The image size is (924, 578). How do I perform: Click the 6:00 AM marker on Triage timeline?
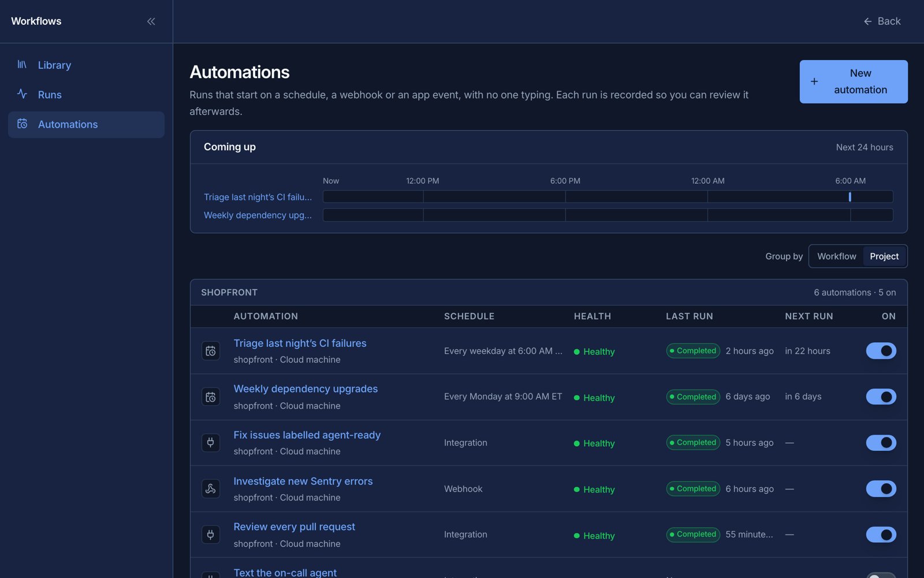tap(850, 197)
